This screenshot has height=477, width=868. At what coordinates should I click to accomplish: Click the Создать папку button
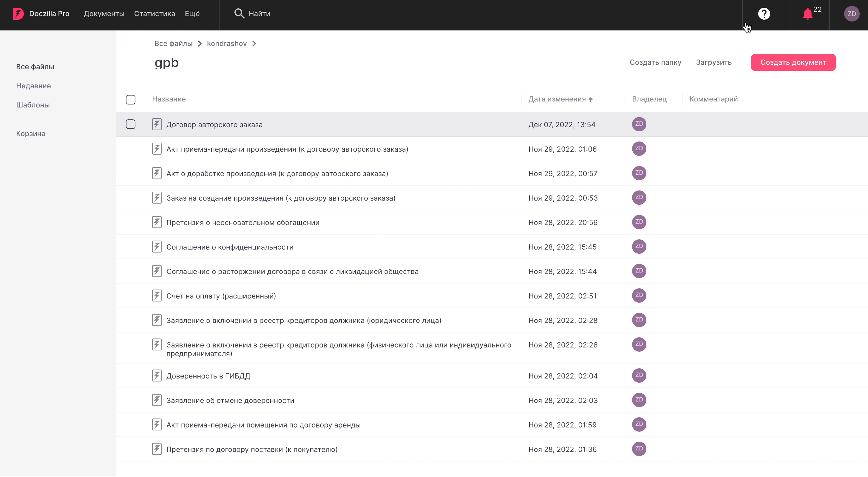[655, 62]
